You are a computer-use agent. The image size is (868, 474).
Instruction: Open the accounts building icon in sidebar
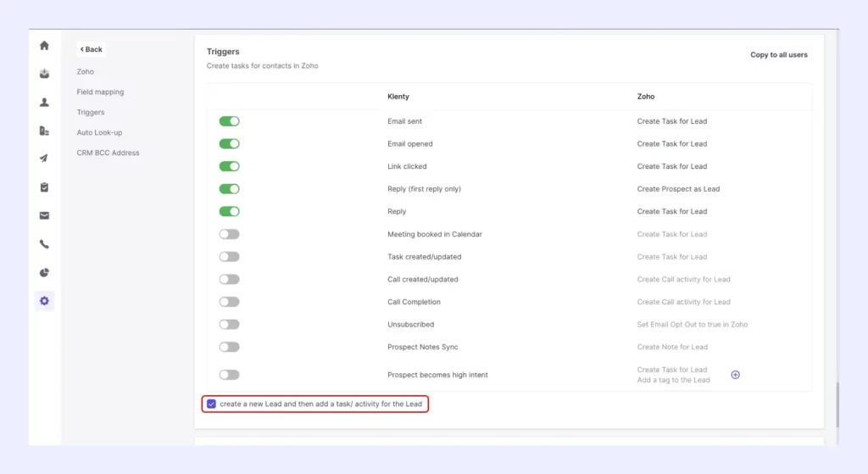[x=44, y=131]
